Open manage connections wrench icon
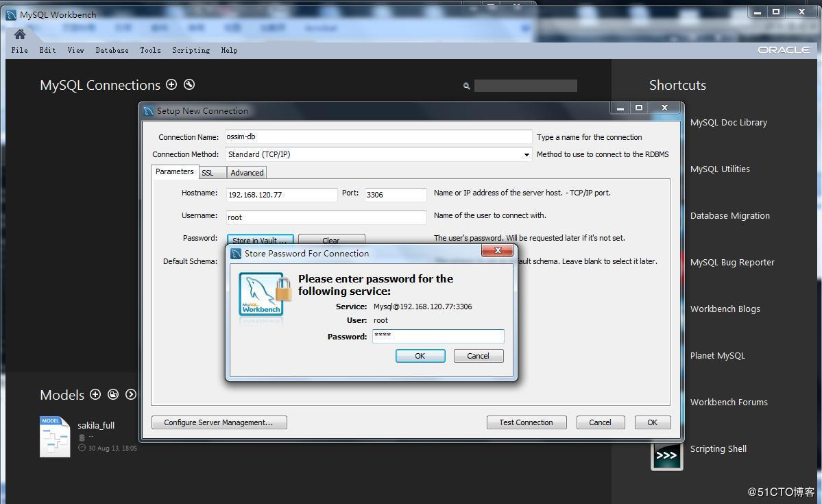822x504 pixels. click(189, 84)
